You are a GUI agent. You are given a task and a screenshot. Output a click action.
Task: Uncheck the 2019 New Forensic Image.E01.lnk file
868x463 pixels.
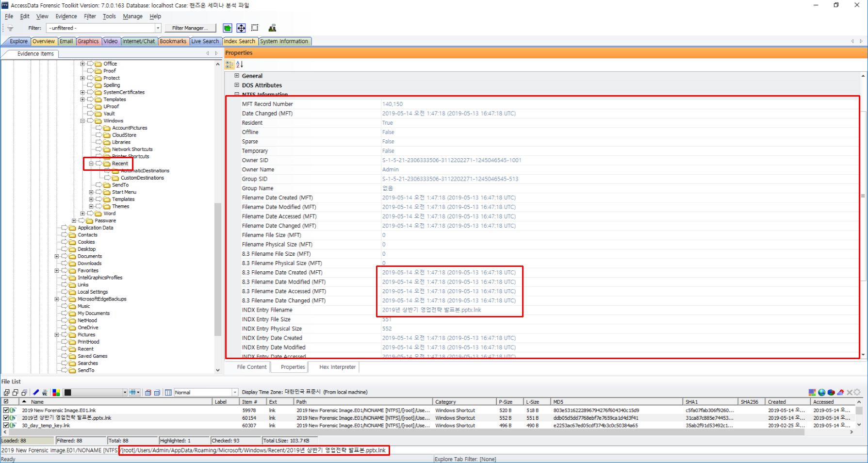pos(6,411)
